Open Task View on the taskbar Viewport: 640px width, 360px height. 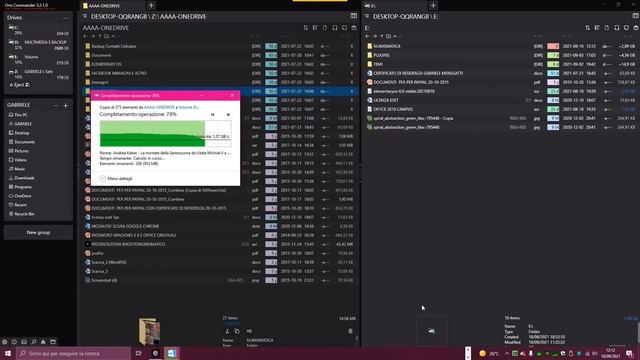point(139,353)
